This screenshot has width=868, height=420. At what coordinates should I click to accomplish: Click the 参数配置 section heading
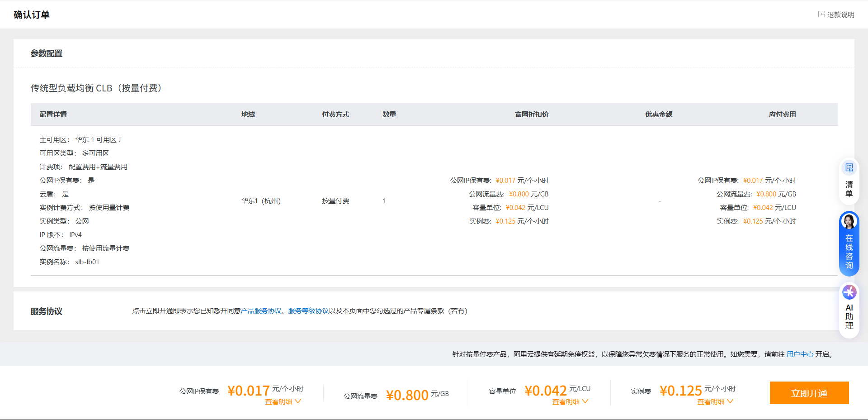point(47,53)
